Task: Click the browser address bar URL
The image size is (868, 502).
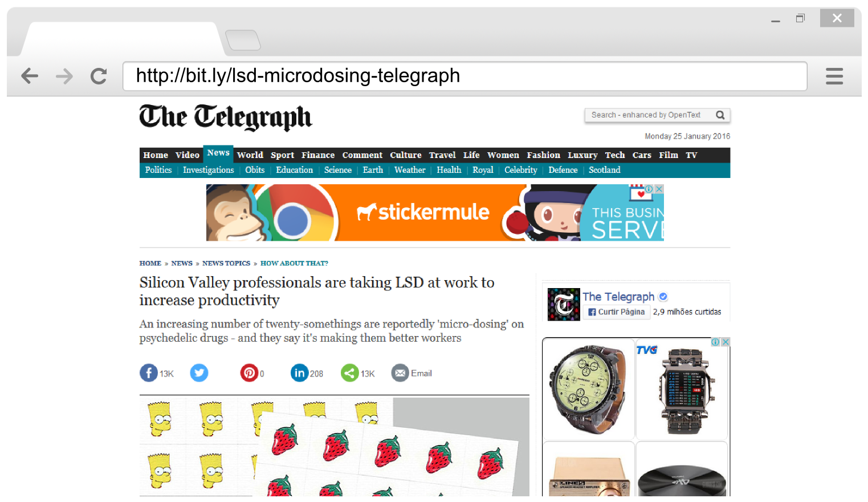Action: point(464,76)
